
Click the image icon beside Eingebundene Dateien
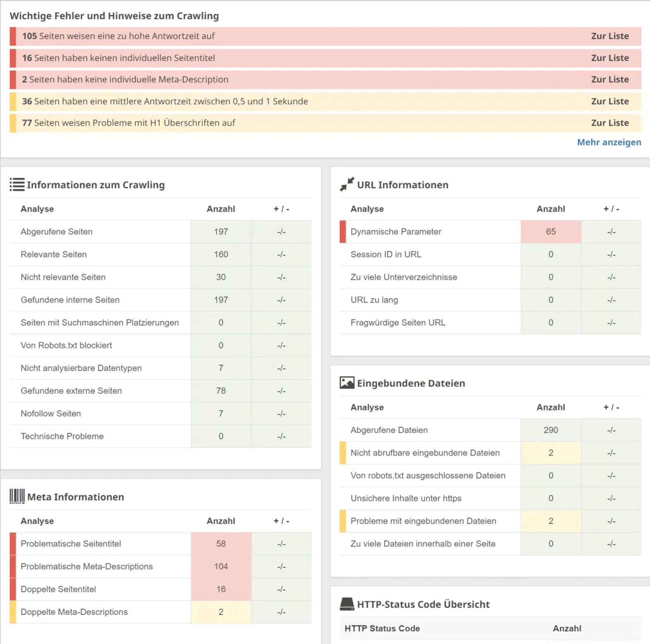point(347,383)
